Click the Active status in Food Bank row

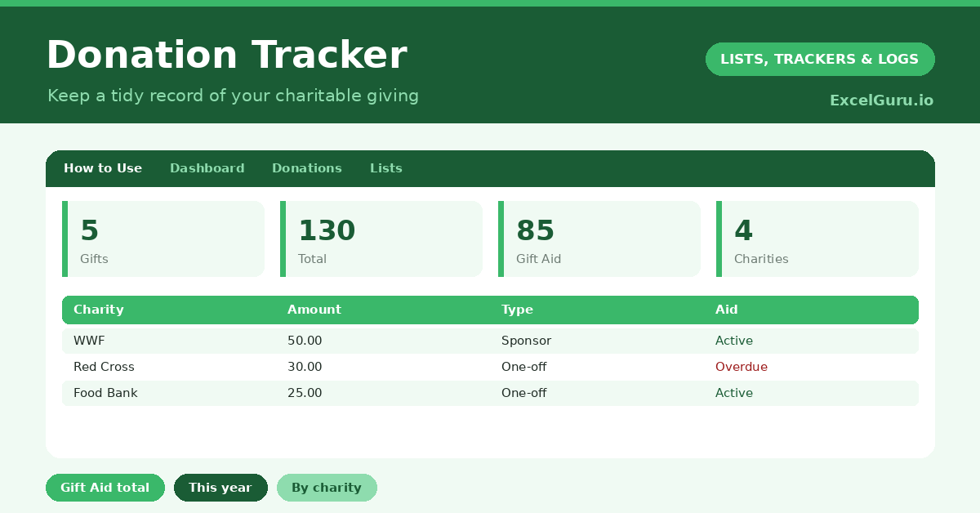click(734, 393)
